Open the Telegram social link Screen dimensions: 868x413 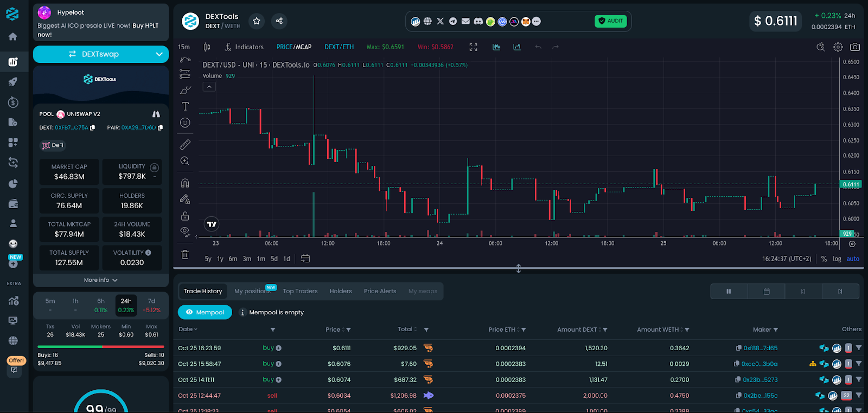pos(453,21)
